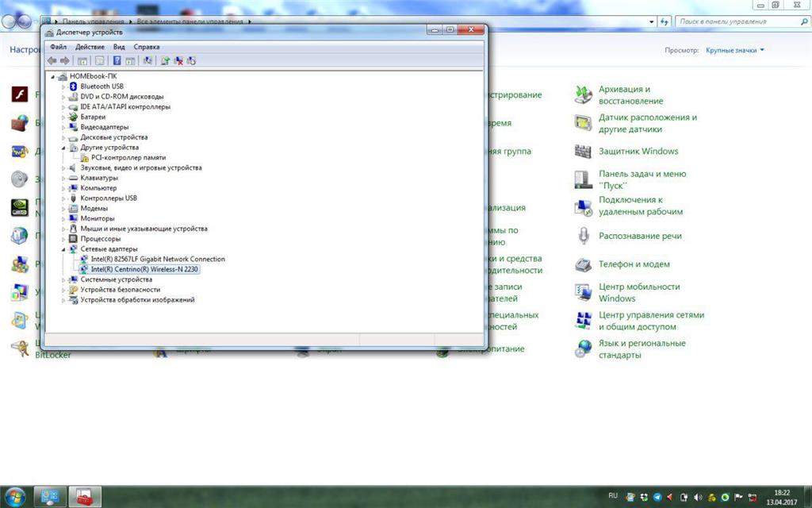Click the Flash Player icon in Control Panel

pyautogui.click(x=20, y=95)
